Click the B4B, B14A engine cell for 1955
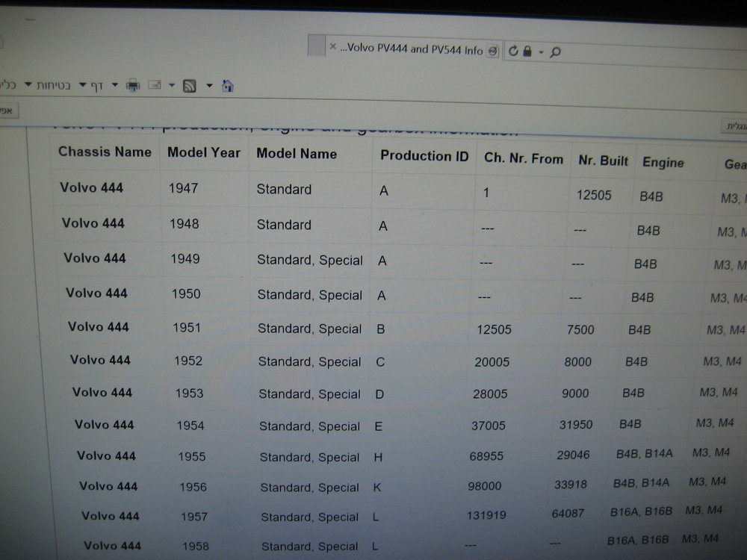This screenshot has width=747, height=560. [x=645, y=453]
